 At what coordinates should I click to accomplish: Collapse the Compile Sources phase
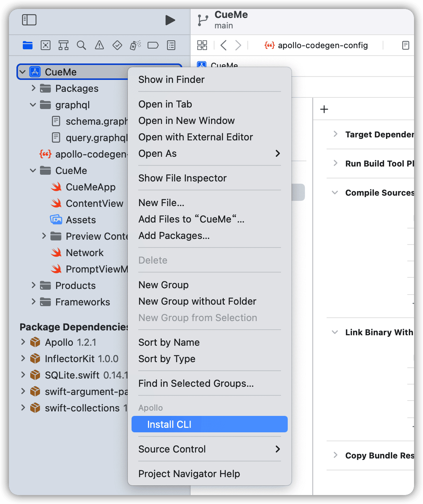click(335, 193)
